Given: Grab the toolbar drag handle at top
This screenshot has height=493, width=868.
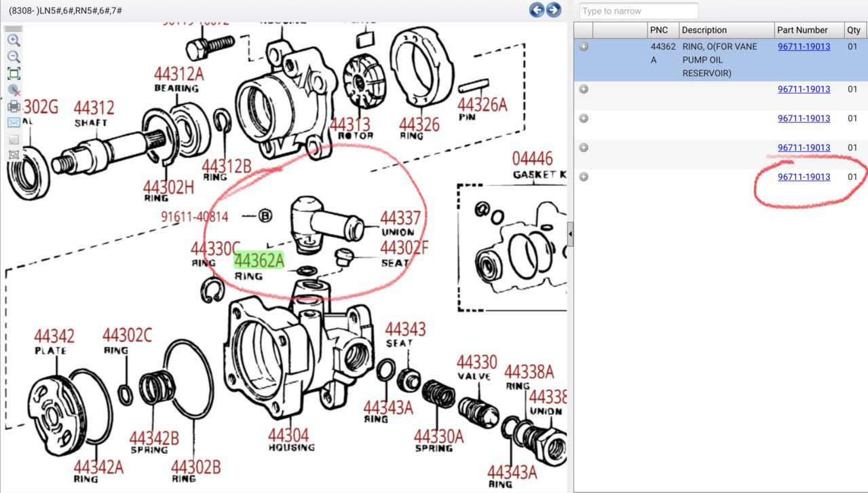Looking at the screenshot, I should (x=14, y=29).
